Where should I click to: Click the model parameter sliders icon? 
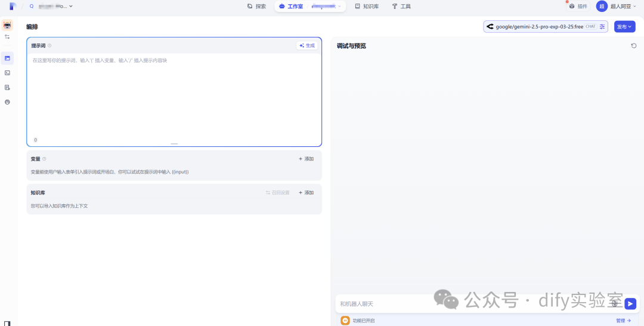click(602, 27)
